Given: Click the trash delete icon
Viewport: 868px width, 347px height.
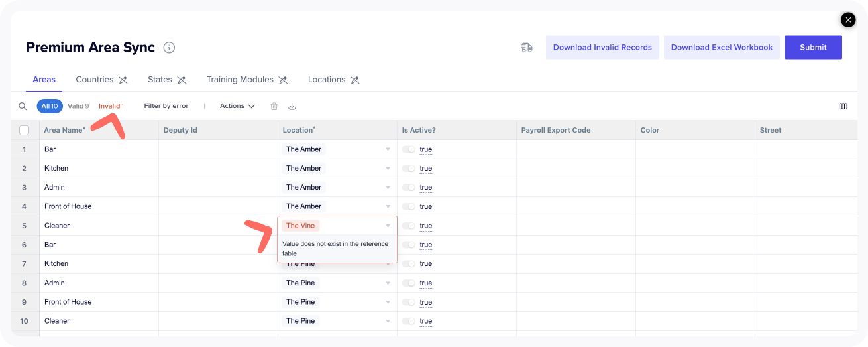Looking at the screenshot, I should (x=274, y=106).
